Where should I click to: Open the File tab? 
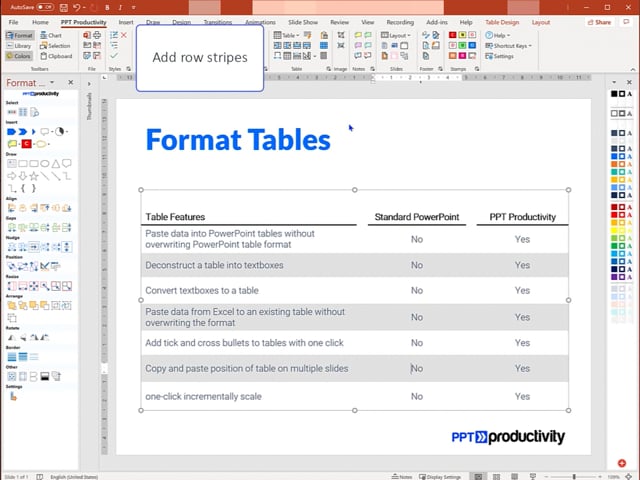[13, 22]
